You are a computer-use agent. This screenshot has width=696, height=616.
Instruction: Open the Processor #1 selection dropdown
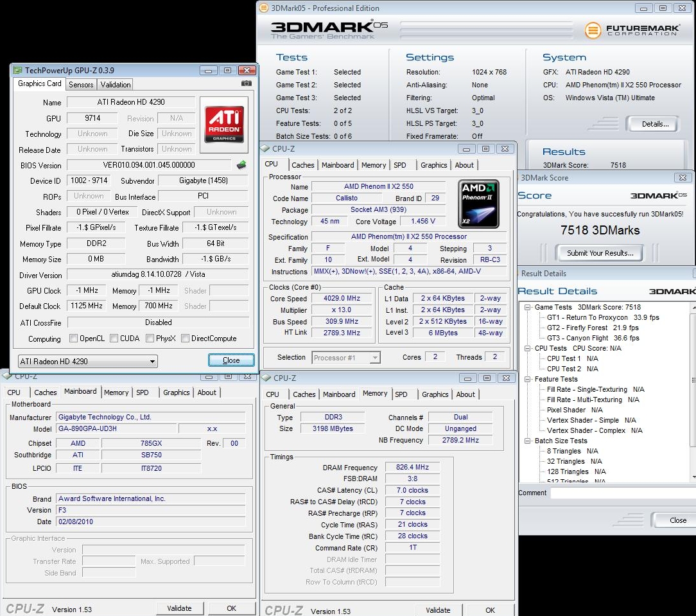(346, 358)
